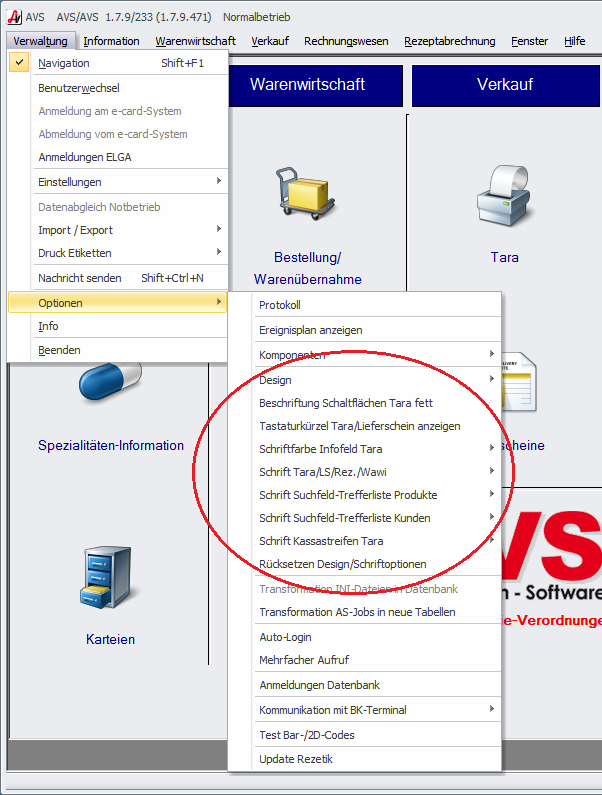This screenshot has width=602, height=795.
Task: Click the Warenwirtschaft blue header button
Action: [307, 86]
